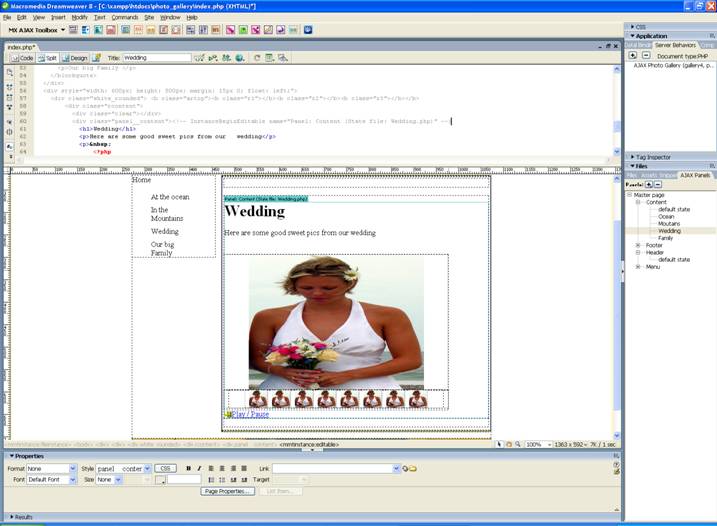Select the AJAX Photo Gallery server behavior
The image size is (717, 526).
[672, 66]
